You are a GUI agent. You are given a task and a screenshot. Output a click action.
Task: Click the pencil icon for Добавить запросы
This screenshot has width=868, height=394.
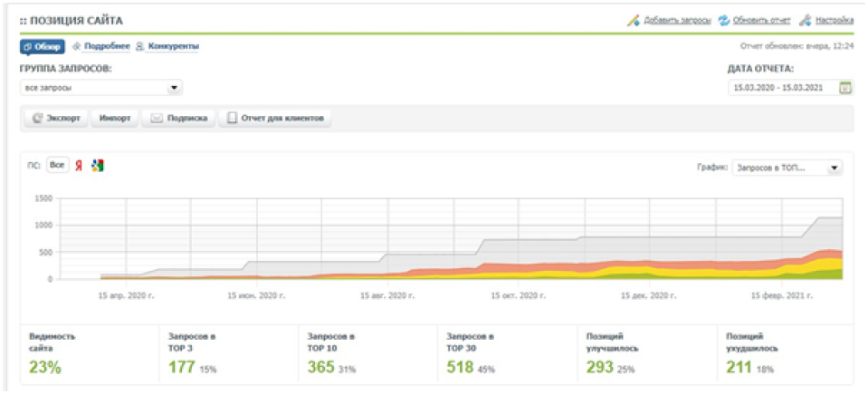coord(634,20)
